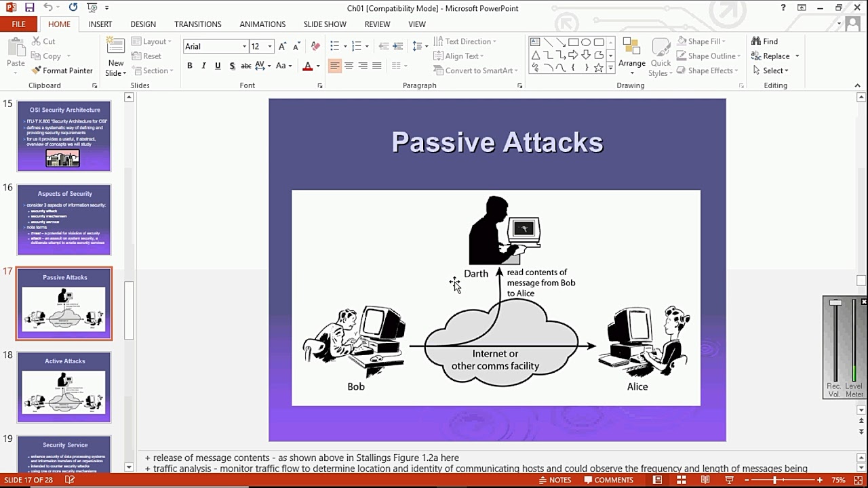Viewport: 868px width, 488px height.
Task: Increase font size with the large A
Action: pyautogui.click(x=282, y=46)
